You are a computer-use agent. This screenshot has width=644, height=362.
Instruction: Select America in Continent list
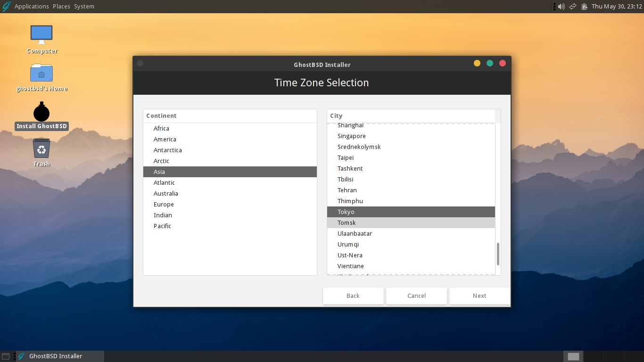click(230, 140)
